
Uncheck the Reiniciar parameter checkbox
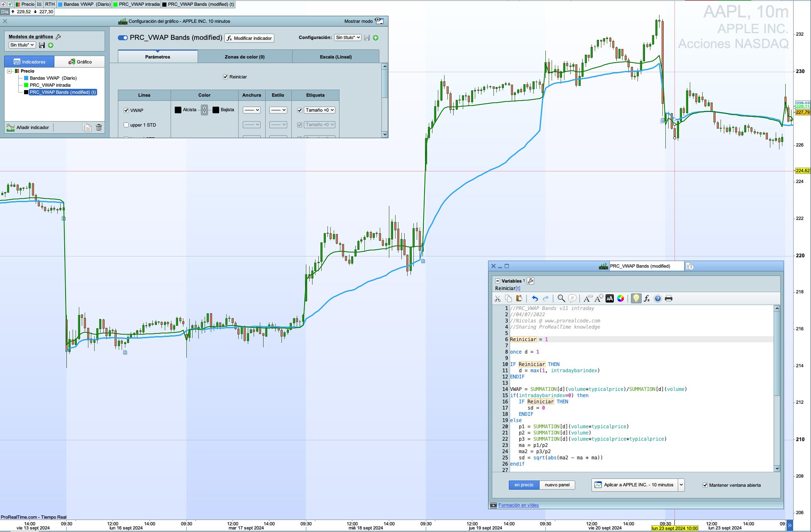point(225,77)
